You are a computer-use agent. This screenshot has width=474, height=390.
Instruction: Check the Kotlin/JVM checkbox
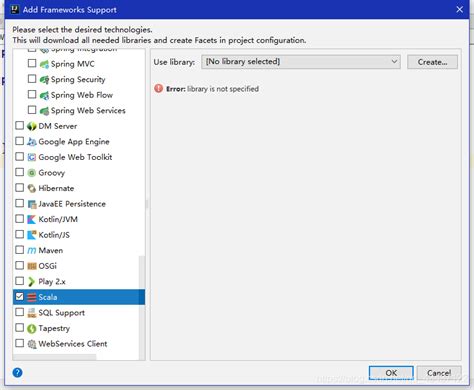tap(20, 219)
